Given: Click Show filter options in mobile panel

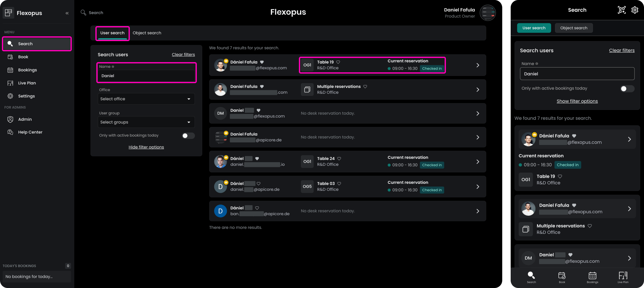Looking at the screenshot, I should (x=577, y=101).
